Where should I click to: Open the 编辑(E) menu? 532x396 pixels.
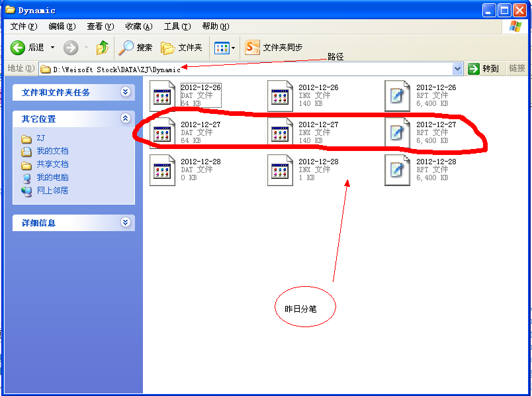coord(62,26)
